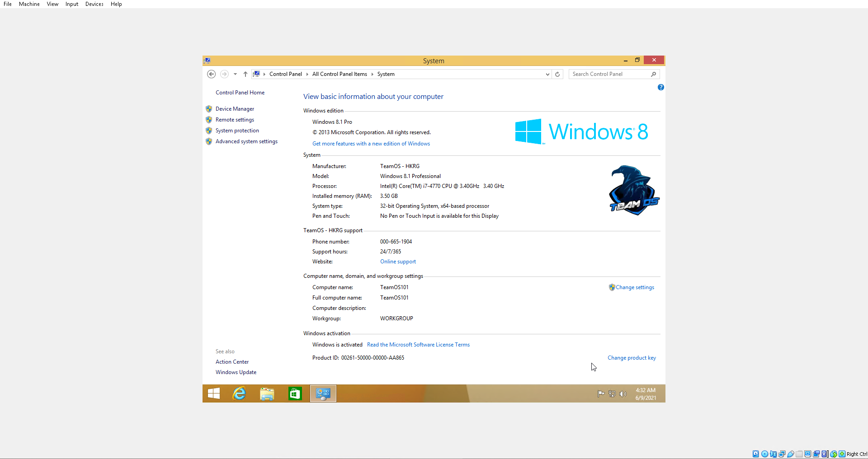Click the optical disc drive status icon
This screenshot has height=459, width=868.
[764, 454]
